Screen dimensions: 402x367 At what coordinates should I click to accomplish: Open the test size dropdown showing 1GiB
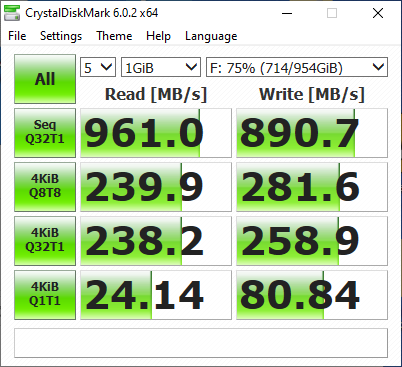[161, 67]
